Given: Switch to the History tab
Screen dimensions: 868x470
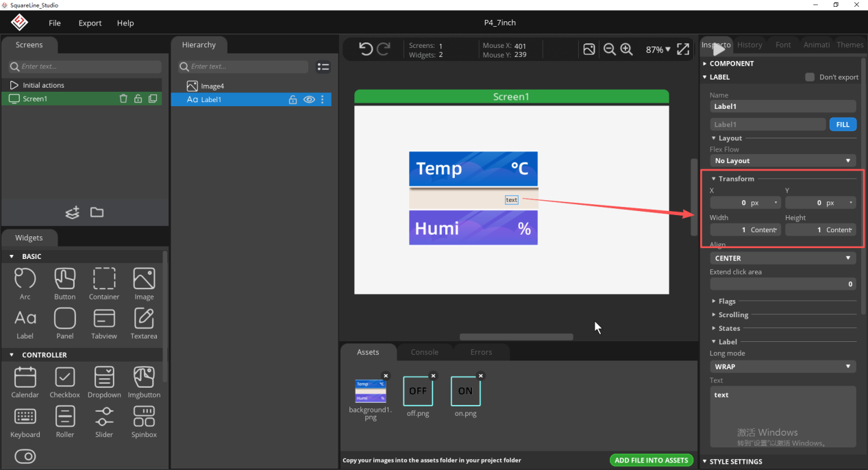Looking at the screenshot, I should [x=749, y=45].
